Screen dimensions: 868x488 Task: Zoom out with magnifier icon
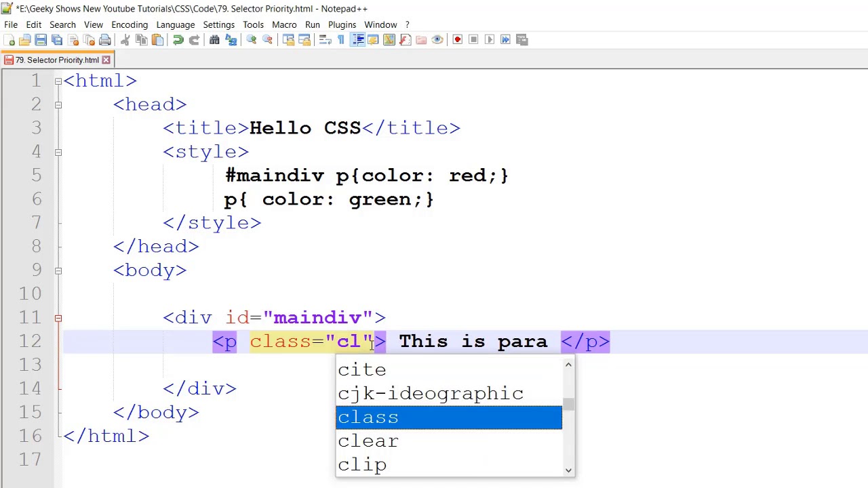(267, 40)
